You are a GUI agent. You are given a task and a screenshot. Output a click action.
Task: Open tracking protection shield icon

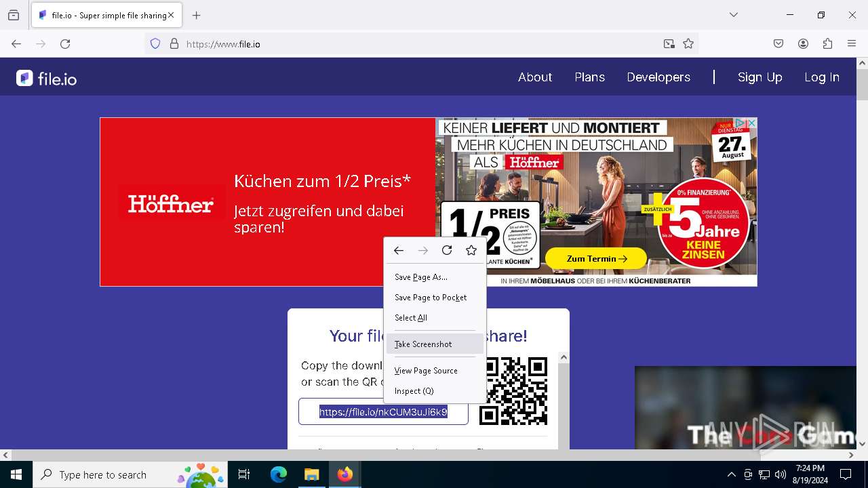click(x=155, y=44)
